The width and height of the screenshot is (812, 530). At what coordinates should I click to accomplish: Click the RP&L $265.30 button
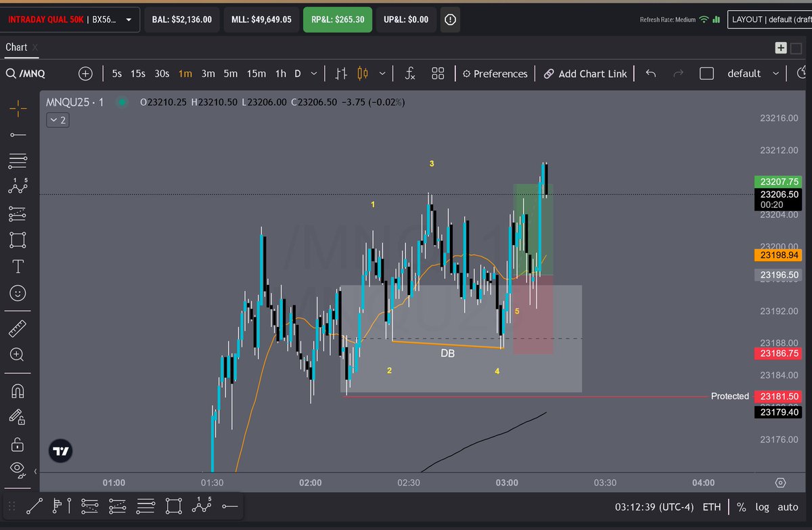[x=338, y=20]
